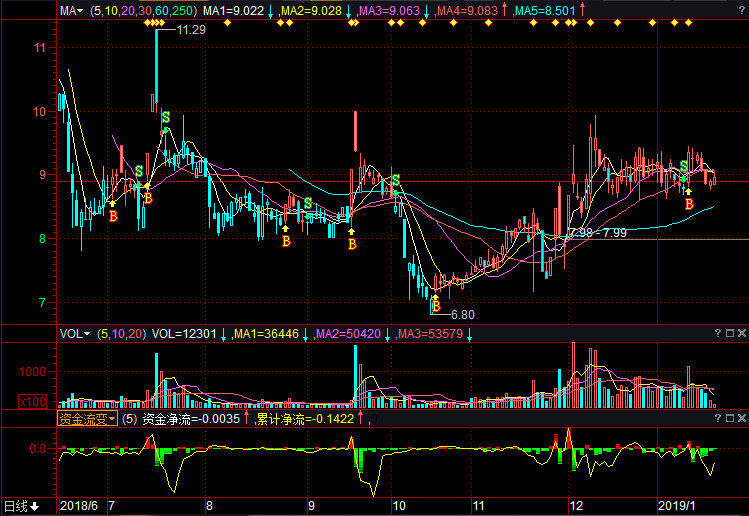Close the VOL panel
Image resolution: width=749 pixels, height=516 pixels.
point(742,333)
